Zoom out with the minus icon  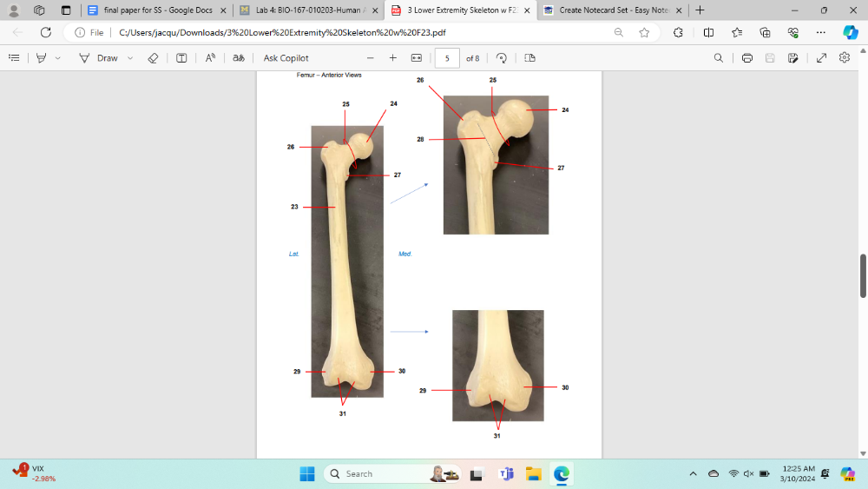coord(371,58)
